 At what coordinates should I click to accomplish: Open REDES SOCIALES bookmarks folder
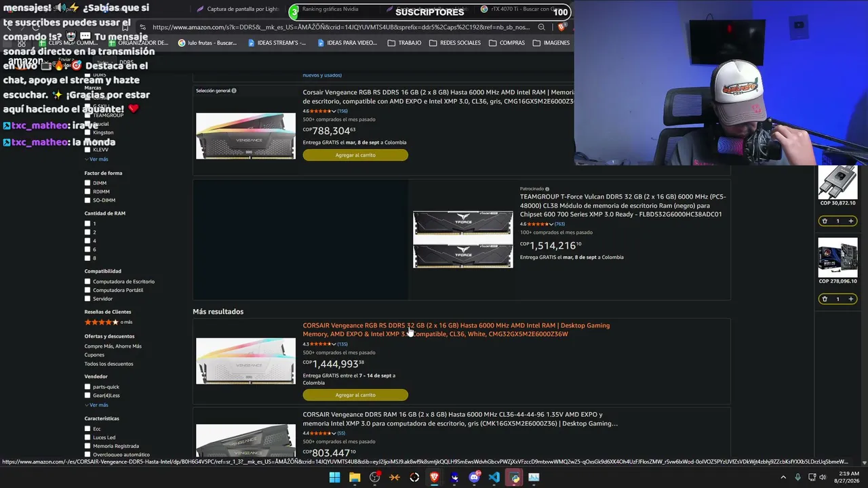(455, 43)
